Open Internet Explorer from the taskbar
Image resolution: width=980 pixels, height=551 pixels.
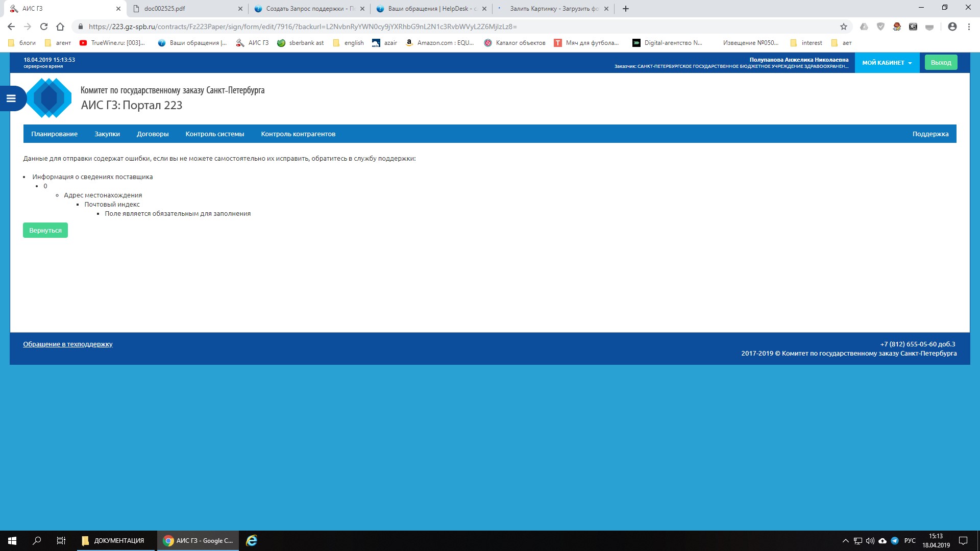pyautogui.click(x=252, y=541)
